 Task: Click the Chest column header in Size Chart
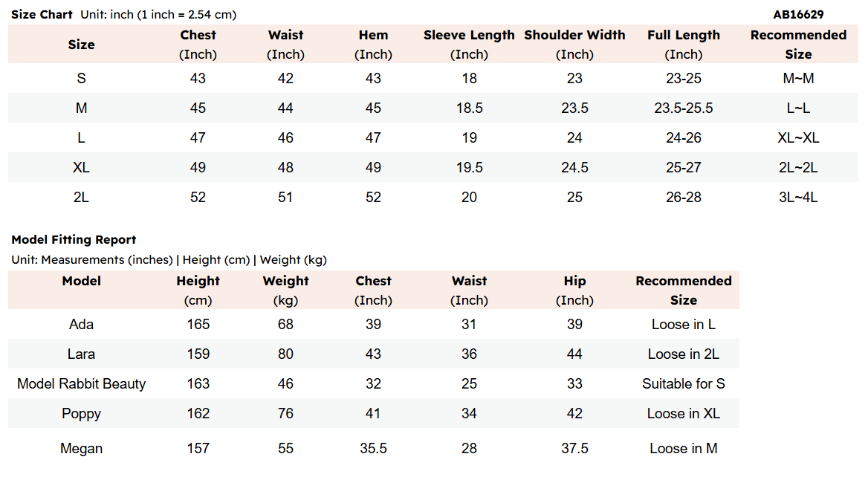tap(198, 45)
